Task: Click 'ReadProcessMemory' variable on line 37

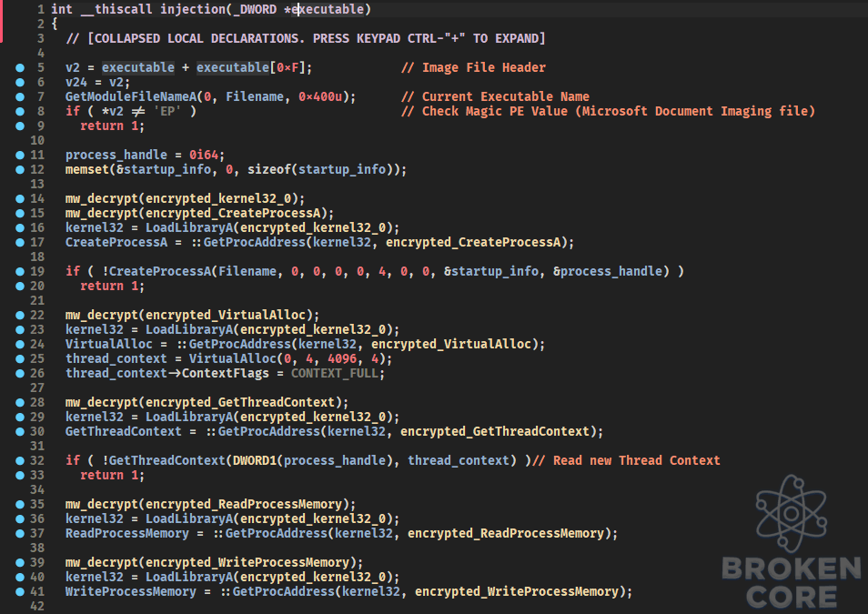Action: [127, 533]
